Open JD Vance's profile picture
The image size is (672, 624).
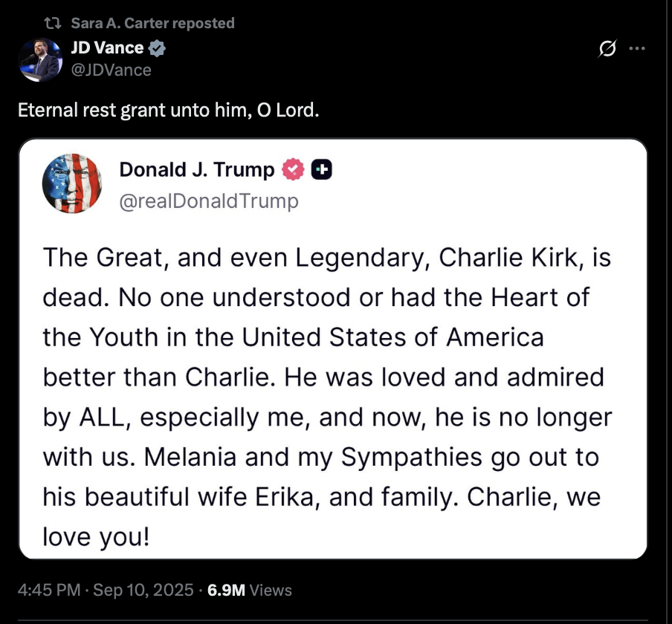(x=39, y=59)
